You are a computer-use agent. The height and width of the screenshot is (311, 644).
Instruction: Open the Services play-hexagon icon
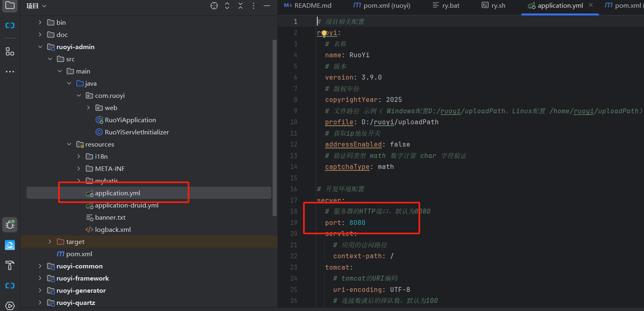click(x=10, y=306)
